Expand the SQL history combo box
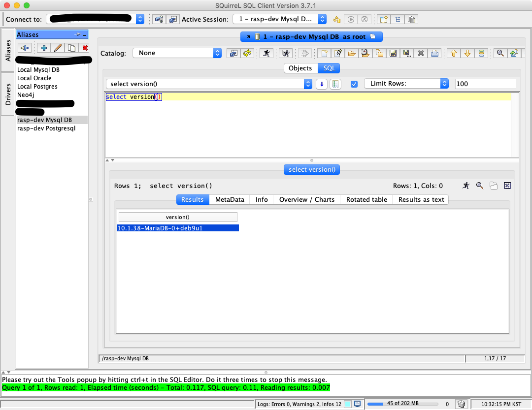Screen dimensions: 532x410 [x=308, y=84]
